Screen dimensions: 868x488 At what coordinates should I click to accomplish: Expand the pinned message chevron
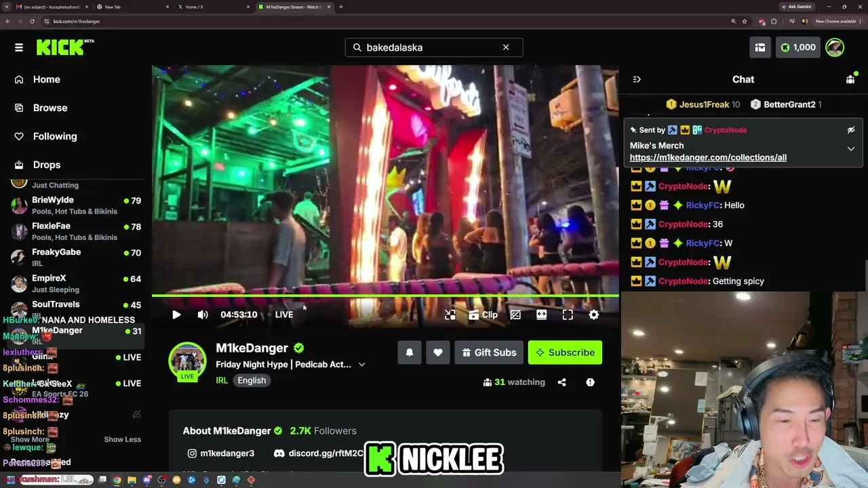pos(851,149)
